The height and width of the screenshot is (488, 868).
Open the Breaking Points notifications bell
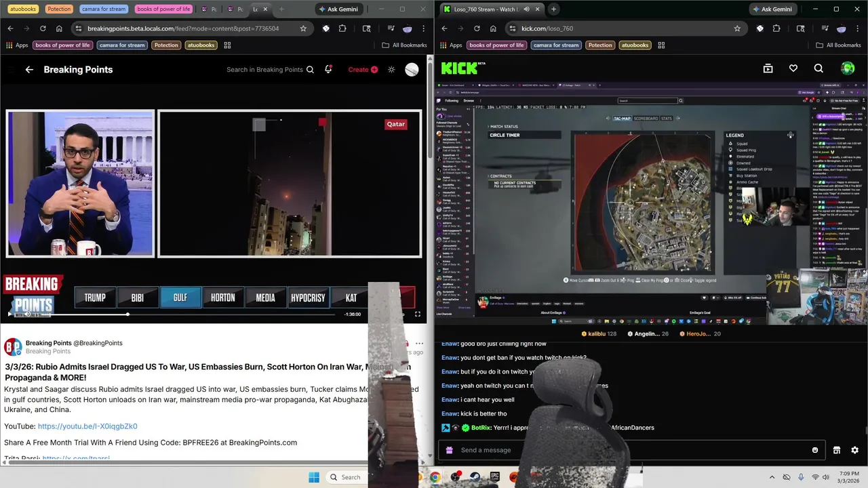(x=328, y=69)
